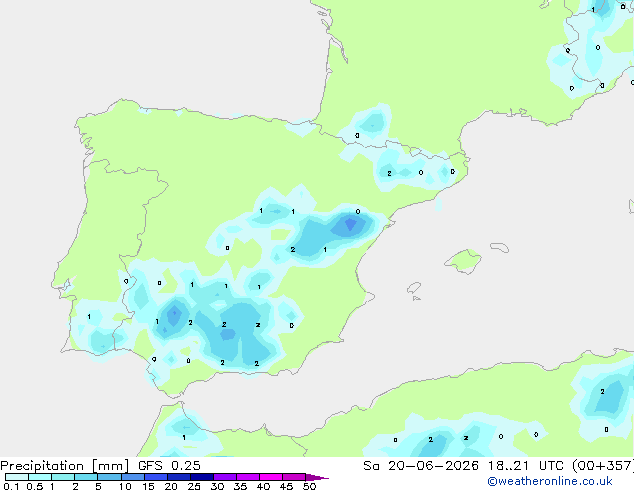634x490 pixels.
Task: Choose the 20–25 mm dark blue legend box
Action: pyautogui.click(x=178, y=477)
